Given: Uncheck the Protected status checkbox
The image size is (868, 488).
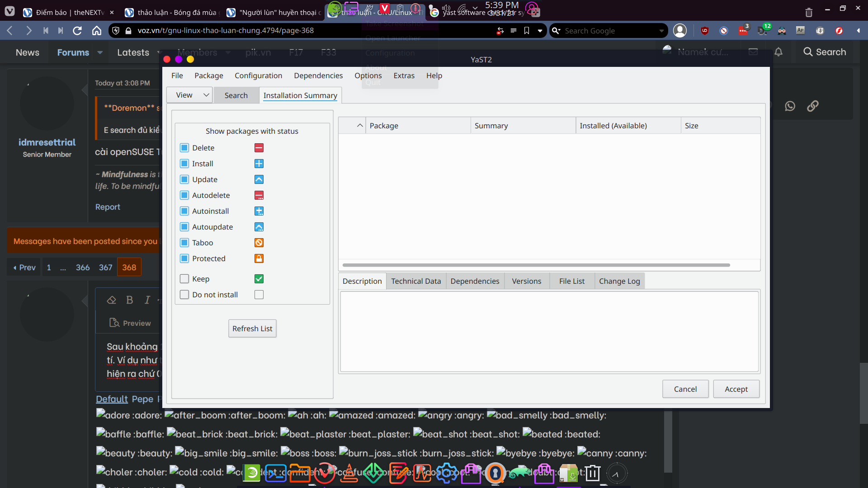Looking at the screenshot, I should click(x=184, y=258).
